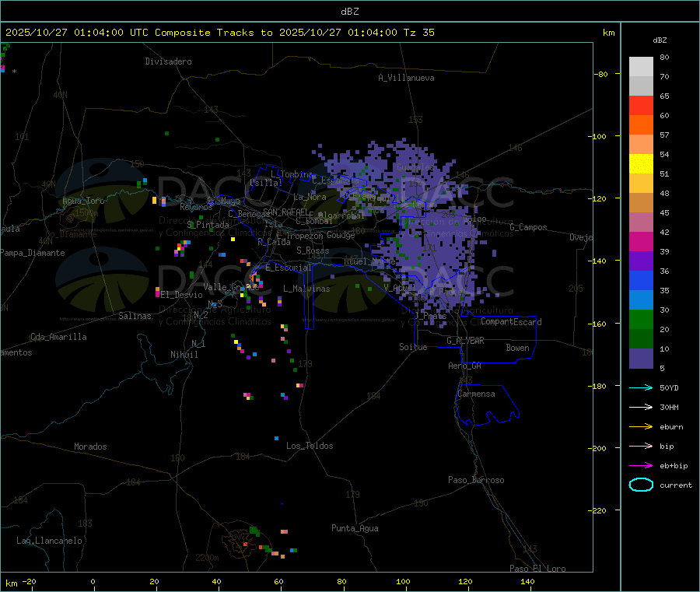Screen dimensions: 700x592
Task: Select the Lag_Llancanelo label on map
Action: [x=50, y=540]
